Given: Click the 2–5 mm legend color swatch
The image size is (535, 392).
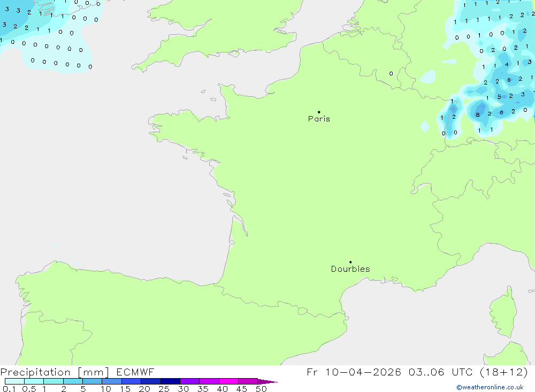Looking at the screenshot, I should point(73,381).
